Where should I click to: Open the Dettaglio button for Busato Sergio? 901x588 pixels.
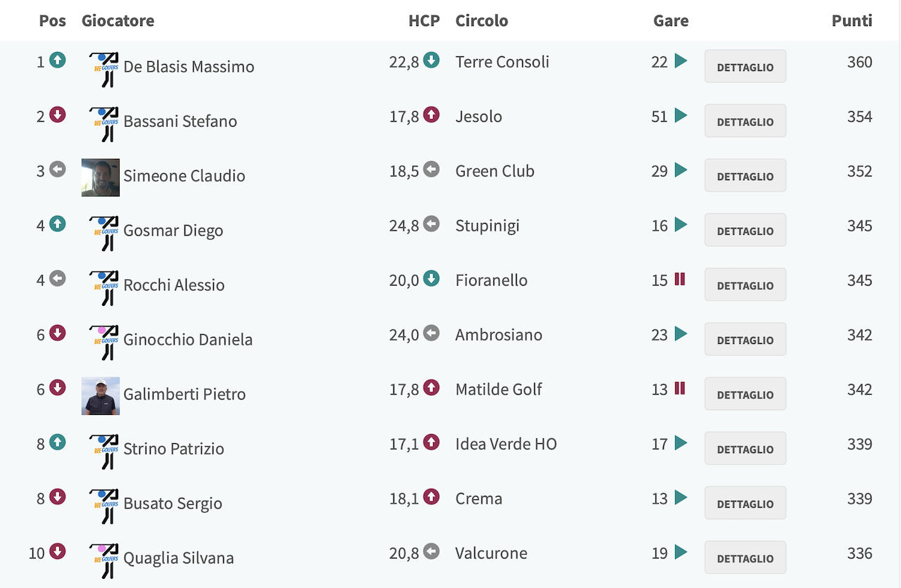point(745,504)
